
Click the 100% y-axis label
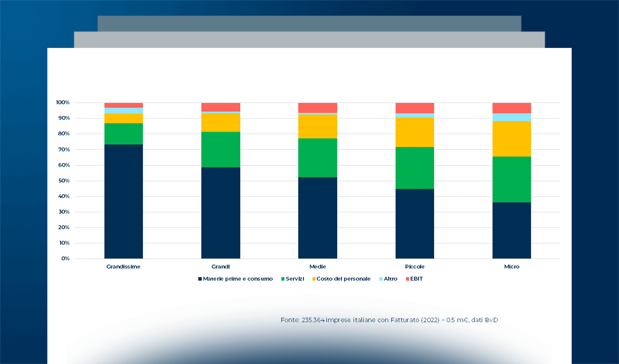point(63,103)
